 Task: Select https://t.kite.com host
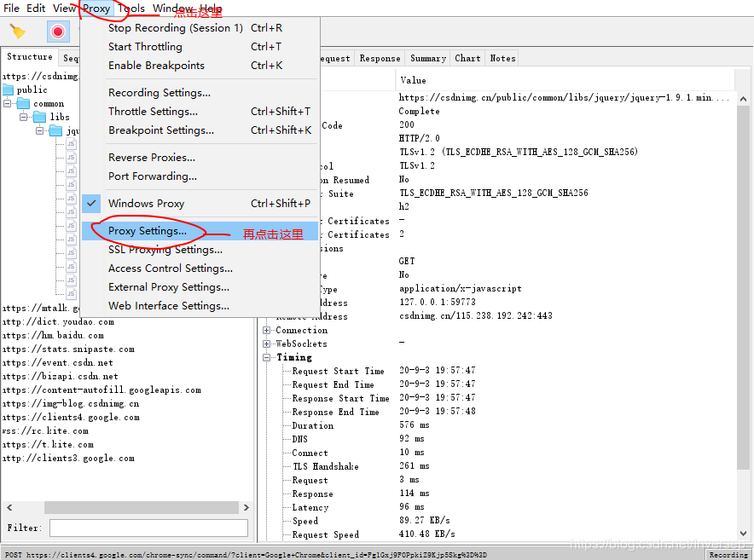(x=48, y=445)
